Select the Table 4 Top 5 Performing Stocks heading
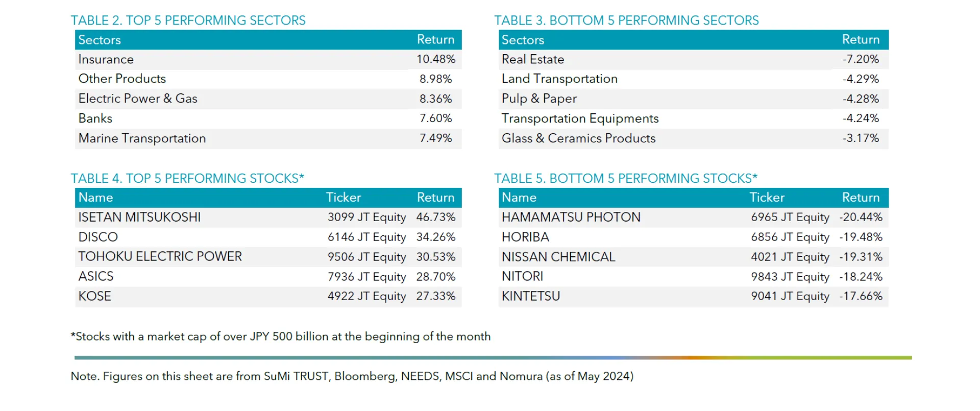Image resolution: width=980 pixels, height=411 pixels. [x=187, y=178]
